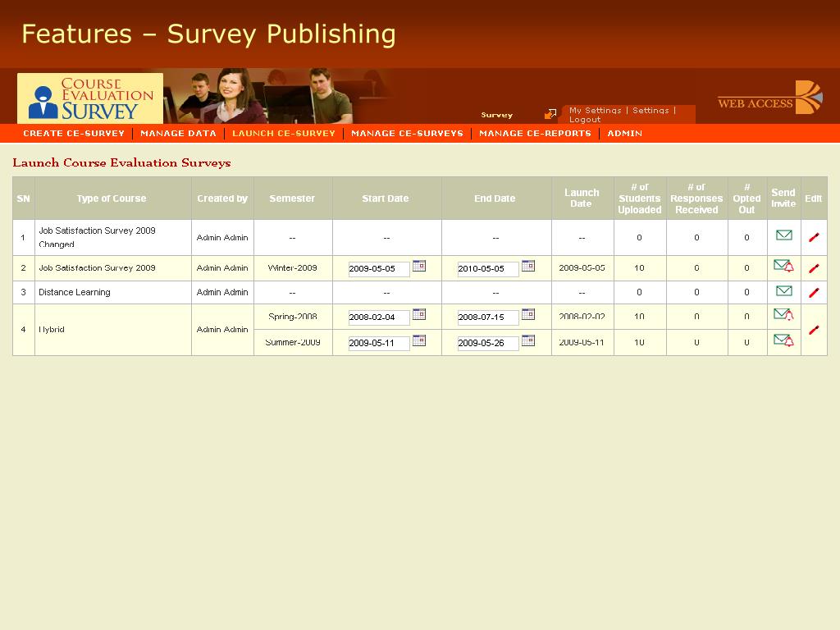840x630 pixels.
Task: Click the Web Access logo
Action: coord(769,98)
